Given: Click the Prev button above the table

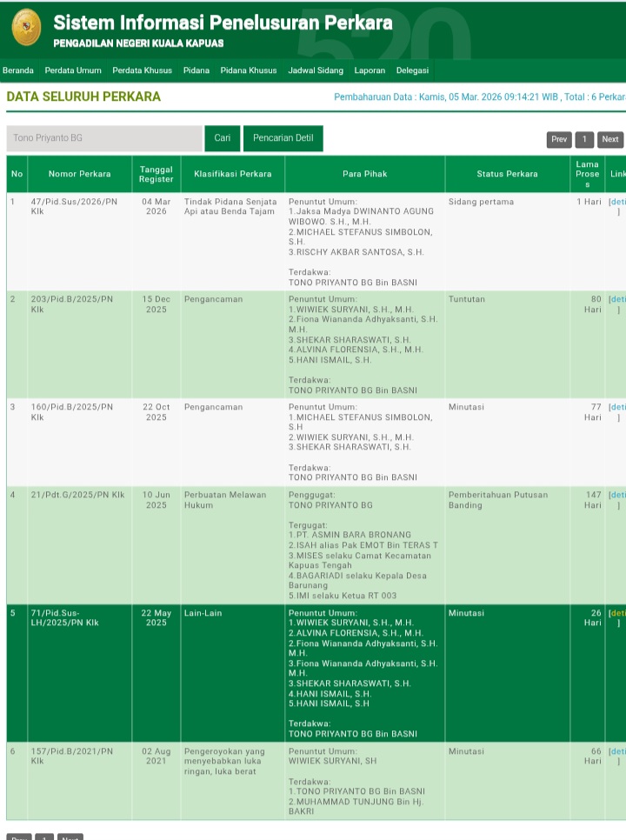Looking at the screenshot, I should [x=559, y=139].
